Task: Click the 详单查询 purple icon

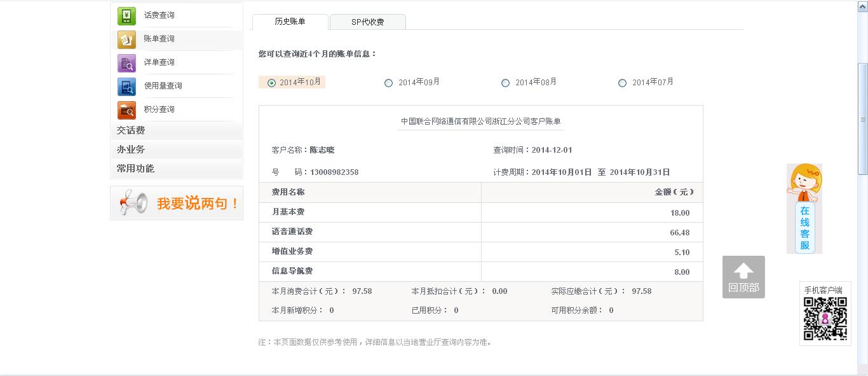Action: coord(126,63)
